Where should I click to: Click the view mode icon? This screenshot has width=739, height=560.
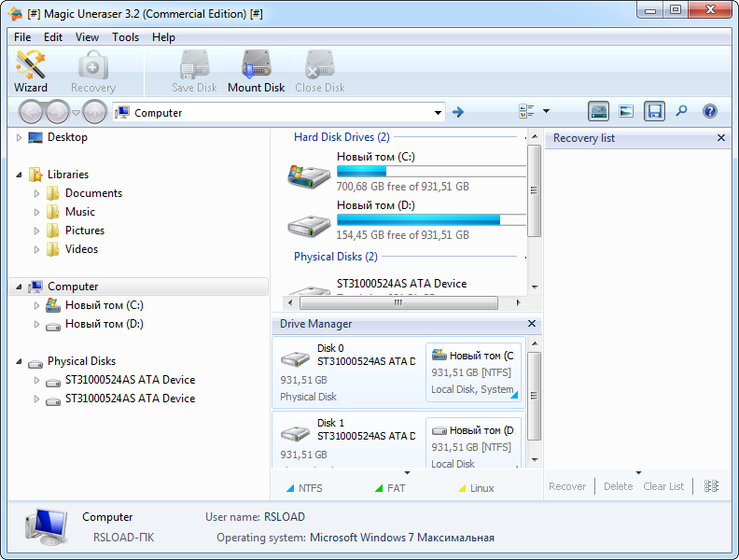pyautogui.click(x=526, y=111)
